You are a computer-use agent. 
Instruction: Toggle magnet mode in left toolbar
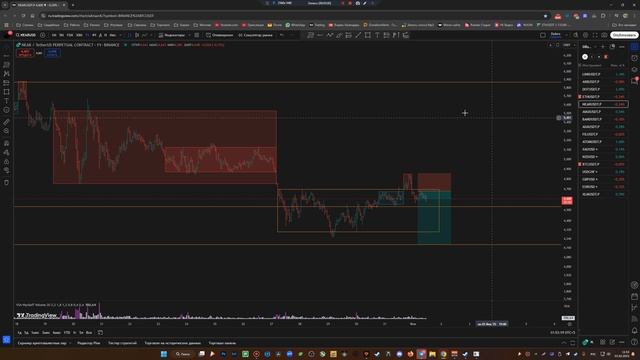[7, 143]
